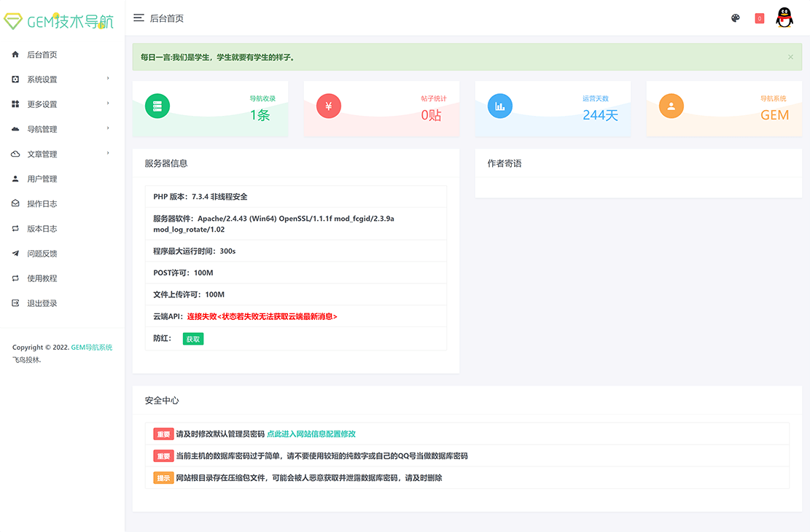Toggle the hamburger sidebar collapse icon
Image resolution: width=810 pixels, height=532 pixels.
pos(139,18)
